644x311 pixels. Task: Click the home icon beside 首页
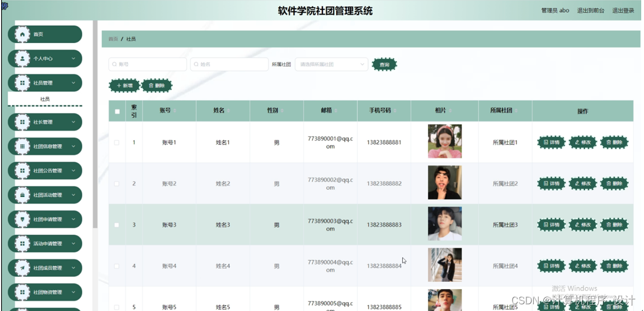pyautogui.click(x=22, y=35)
